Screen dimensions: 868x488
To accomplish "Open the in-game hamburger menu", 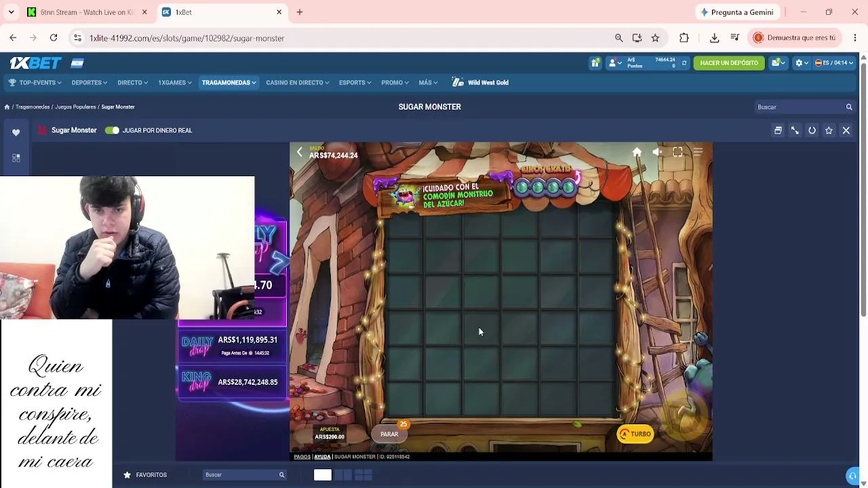I will (x=698, y=152).
